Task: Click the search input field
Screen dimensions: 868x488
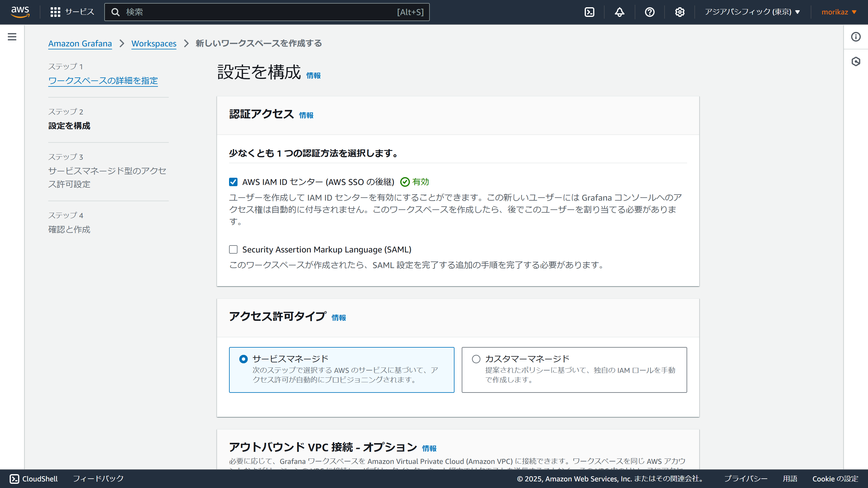Action: [267, 12]
